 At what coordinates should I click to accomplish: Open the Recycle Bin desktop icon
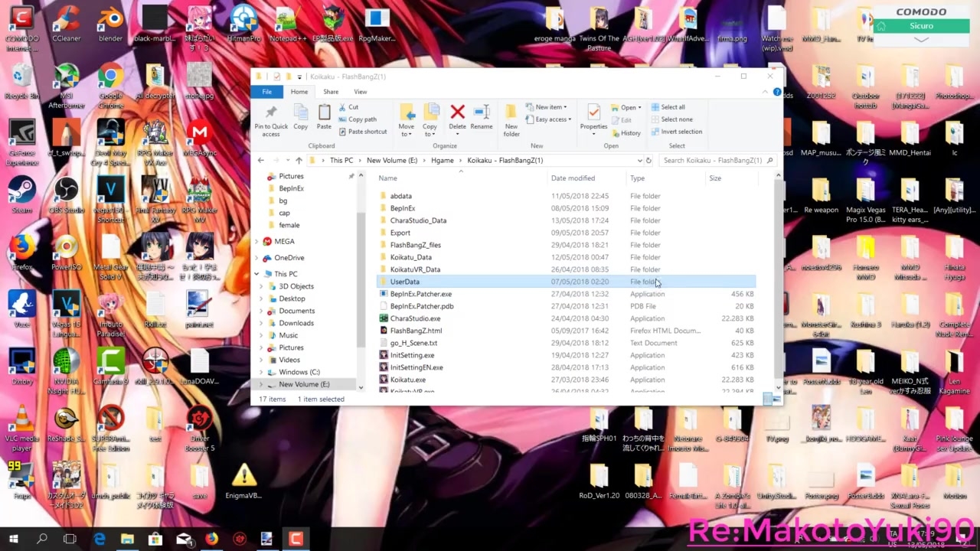pos(22,81)
